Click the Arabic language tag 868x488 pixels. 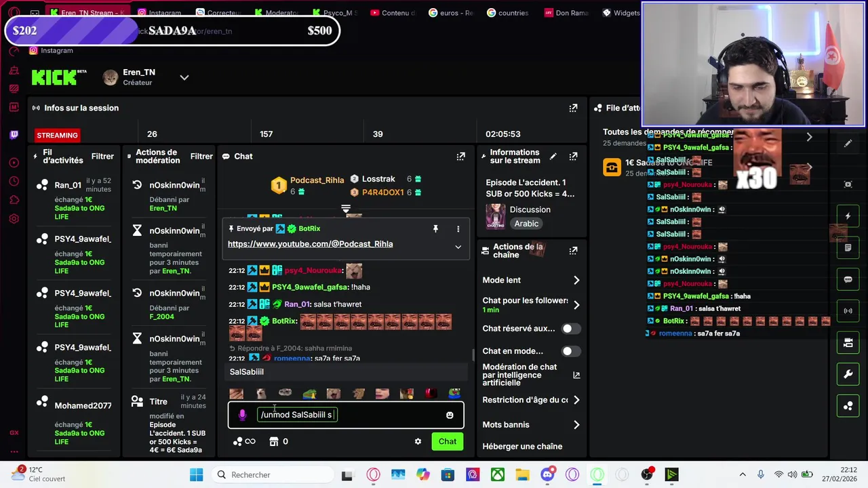point(526,224)
